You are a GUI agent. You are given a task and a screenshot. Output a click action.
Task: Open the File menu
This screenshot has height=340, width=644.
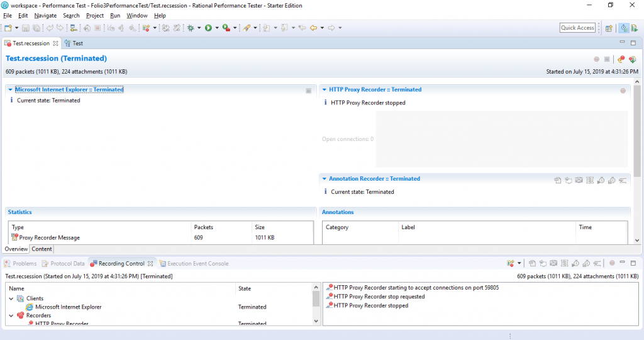tap(8, 16)
